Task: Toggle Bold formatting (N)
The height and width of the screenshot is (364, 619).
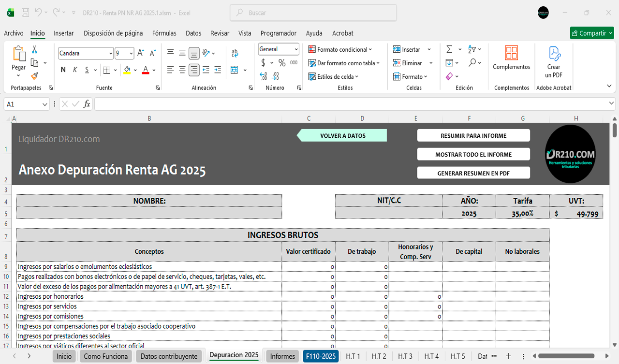Action: tap(63, 70)
